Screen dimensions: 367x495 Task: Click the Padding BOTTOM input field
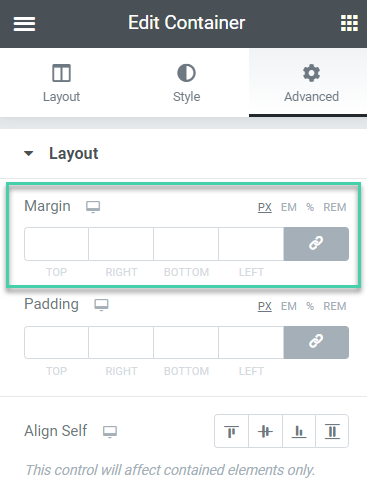pyautogui.click(x=186, y=342)
